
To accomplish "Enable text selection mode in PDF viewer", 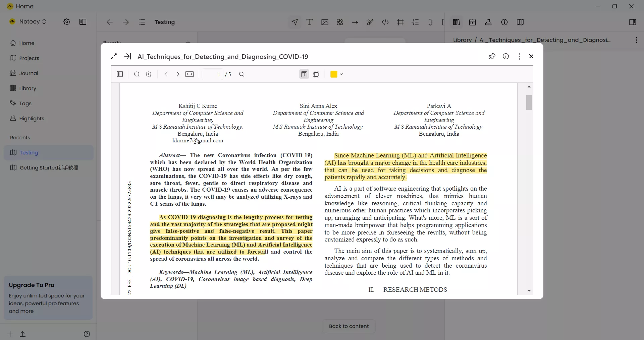I will [304, 74].
